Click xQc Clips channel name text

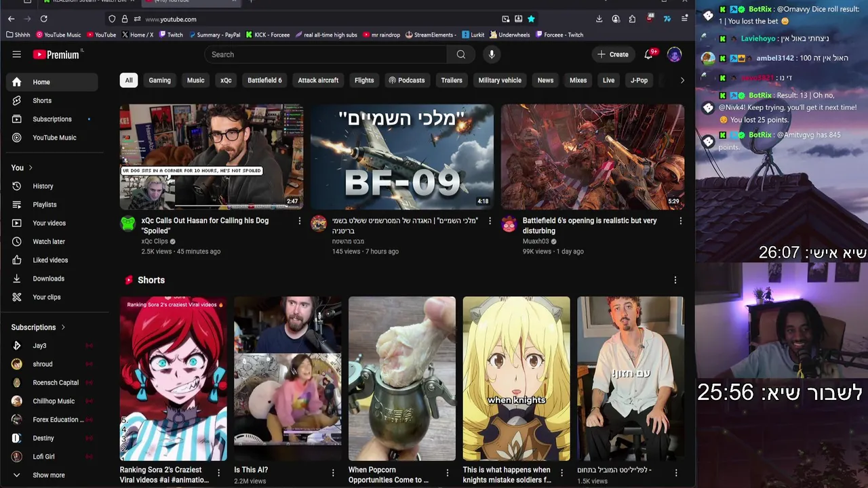pos(155,241)
